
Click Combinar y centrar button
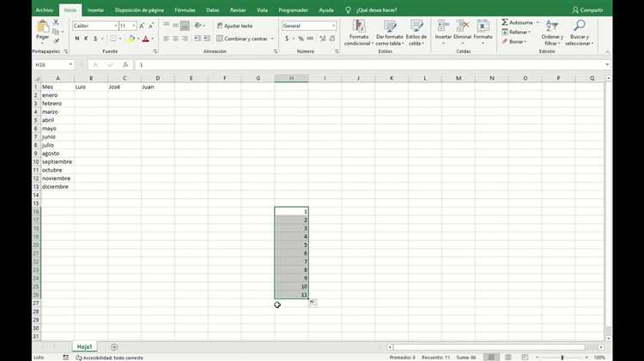[x=242, y=39]
